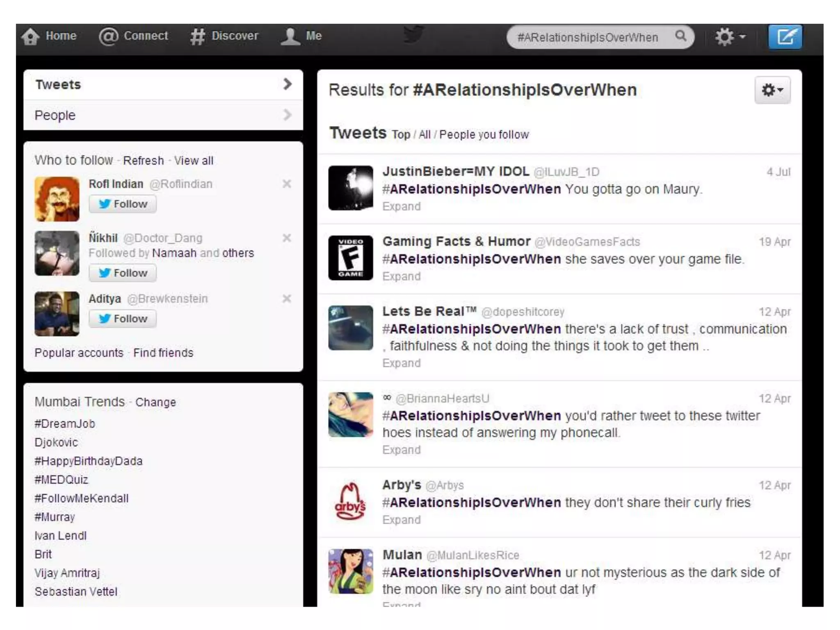Open the search results gear dropdown

pos(772,90)
